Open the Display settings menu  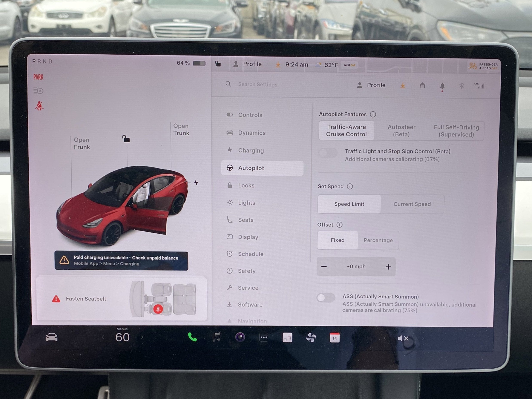(262, 237)
